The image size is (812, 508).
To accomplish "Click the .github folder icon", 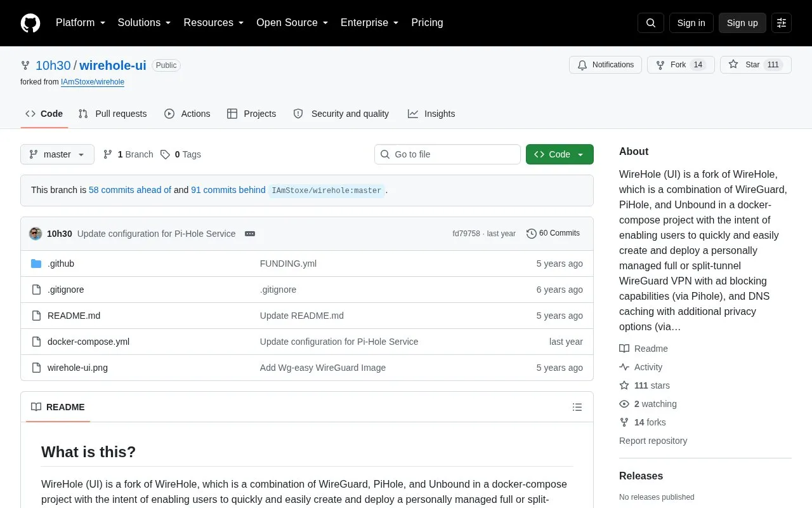I will pos(36,264).
